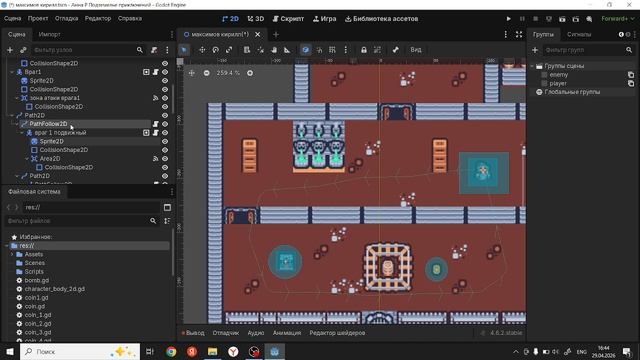This screenshot has width=640, height=360.
Task: Toggle visibility of Area2D node
Action: (x=165, y=159)
